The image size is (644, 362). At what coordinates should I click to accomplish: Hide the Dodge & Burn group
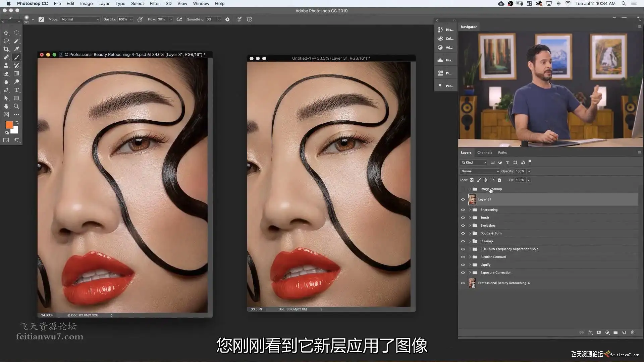click(463, 233)
